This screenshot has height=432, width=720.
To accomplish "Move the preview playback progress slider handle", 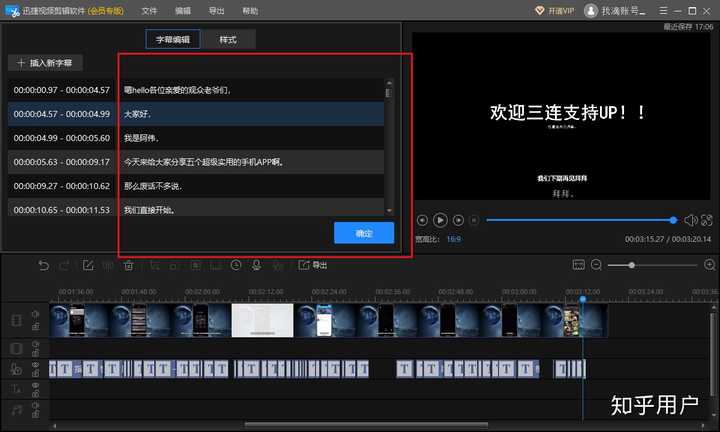I will coord(673,220).
